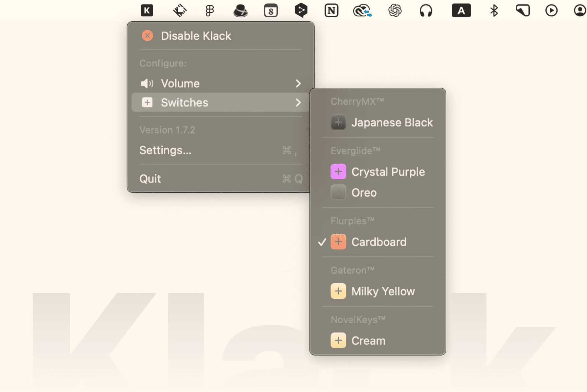Click the Switches plus icon
This screenshot has height=392, width=587.
(x=147, y=102)
